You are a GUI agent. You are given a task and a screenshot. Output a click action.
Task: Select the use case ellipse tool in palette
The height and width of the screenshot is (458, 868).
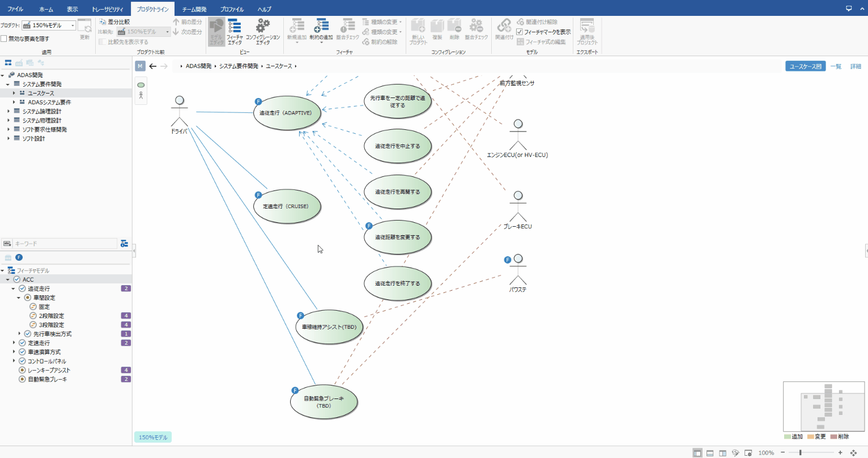pyautogui.click(x=141, y=85)
